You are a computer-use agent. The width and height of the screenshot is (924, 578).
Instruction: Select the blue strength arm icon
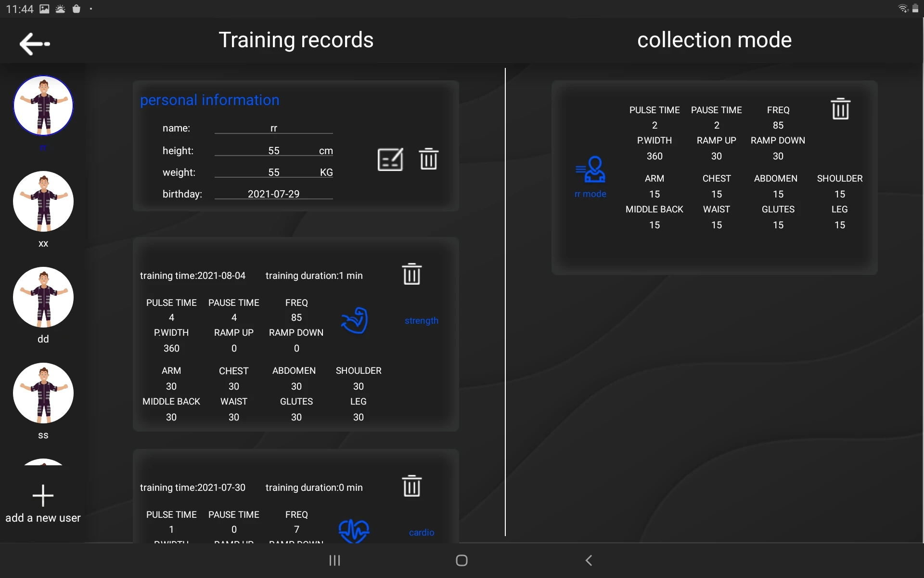[355, 320]
